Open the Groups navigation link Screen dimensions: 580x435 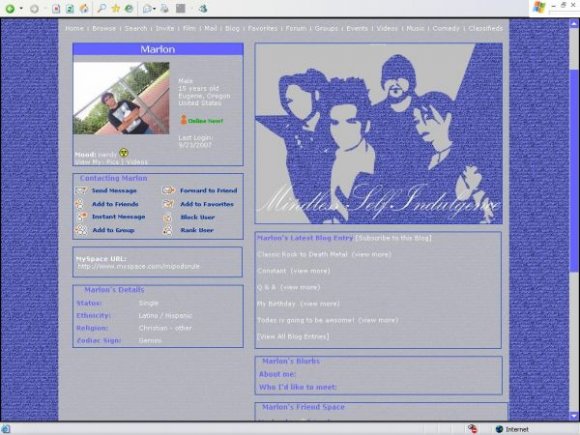[x=326, y=28]
